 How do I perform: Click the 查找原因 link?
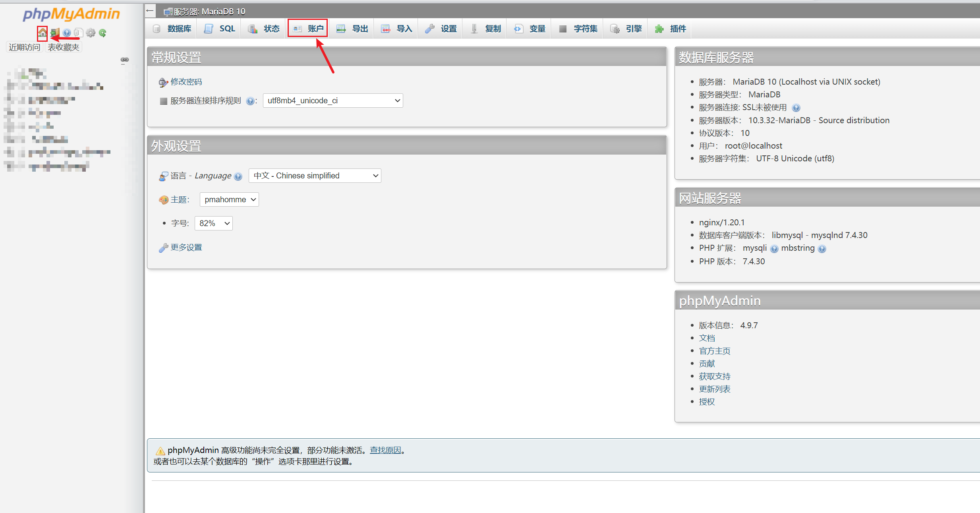pos(385,450)
